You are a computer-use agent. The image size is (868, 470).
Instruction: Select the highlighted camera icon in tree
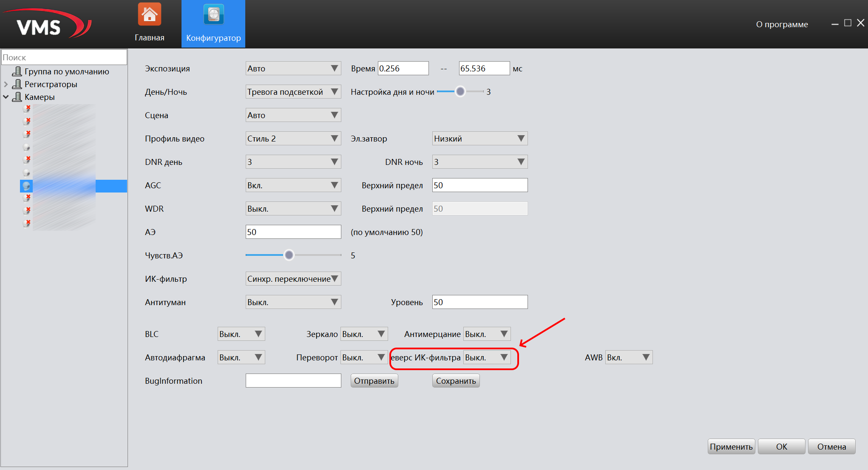(x=26, y=186)
